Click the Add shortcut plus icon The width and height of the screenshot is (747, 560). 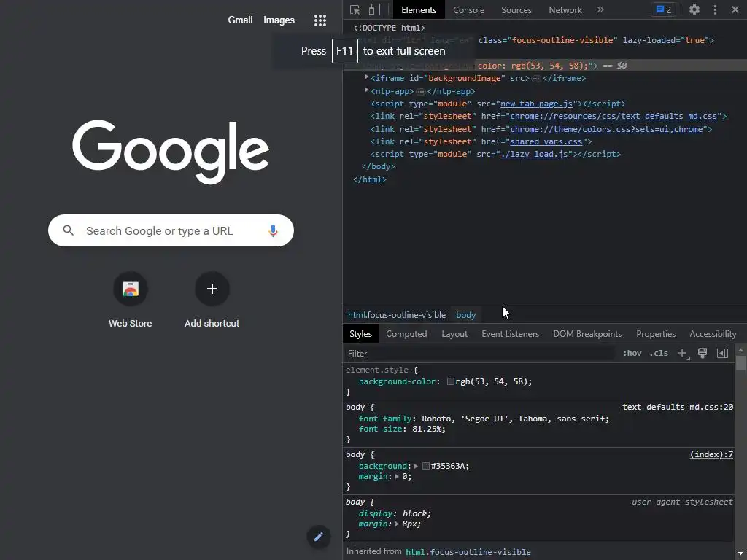(x=212, y=289)
